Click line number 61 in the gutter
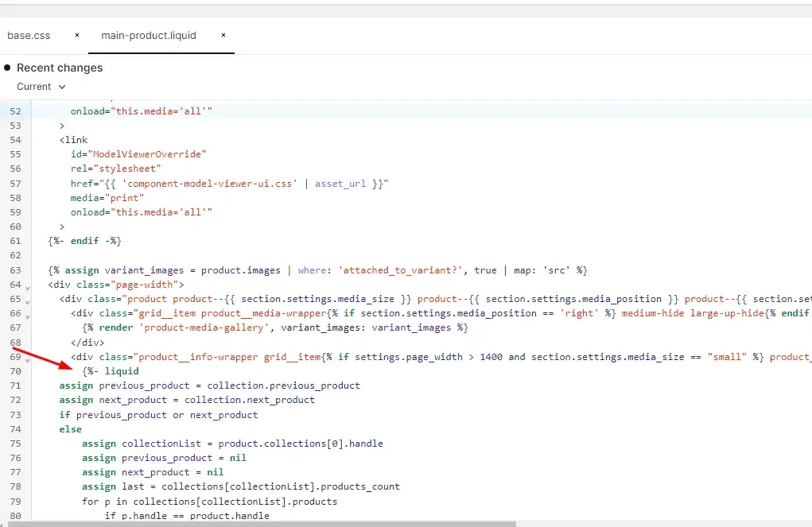This screenshot has width=812, height=527. [16, 241]
